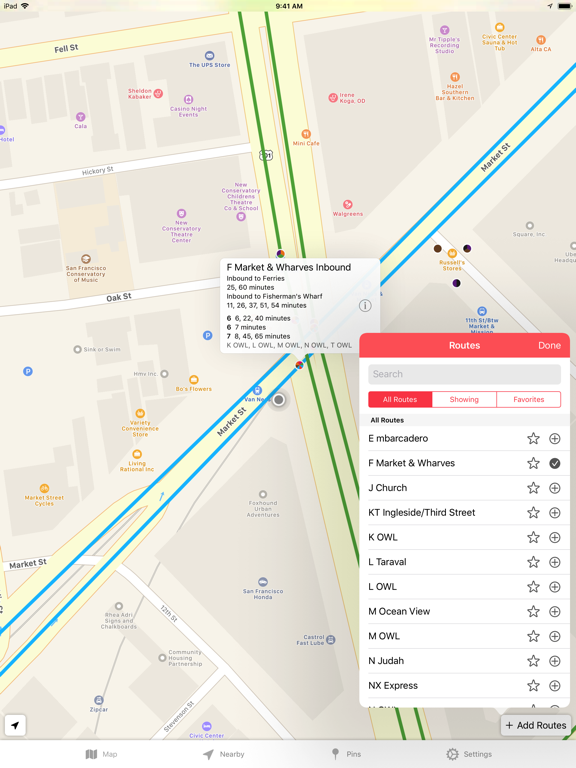Image resolution: width=576 pixels, height=768 pixels.
Task: Switch to All Routes segment
Action: [400, 399]
